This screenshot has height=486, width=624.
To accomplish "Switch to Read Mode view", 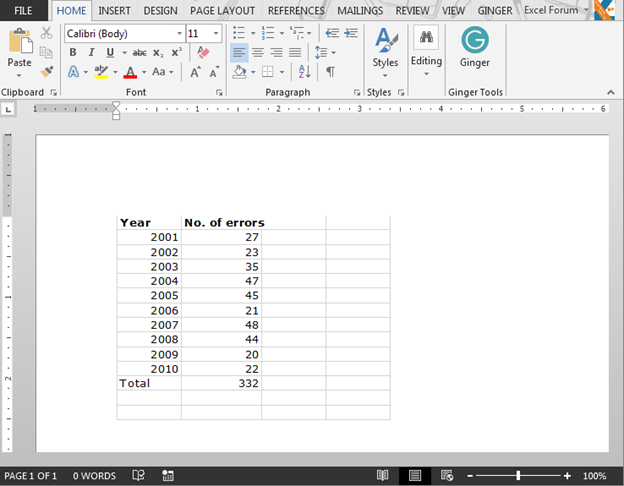I will (x=382, y=475).
